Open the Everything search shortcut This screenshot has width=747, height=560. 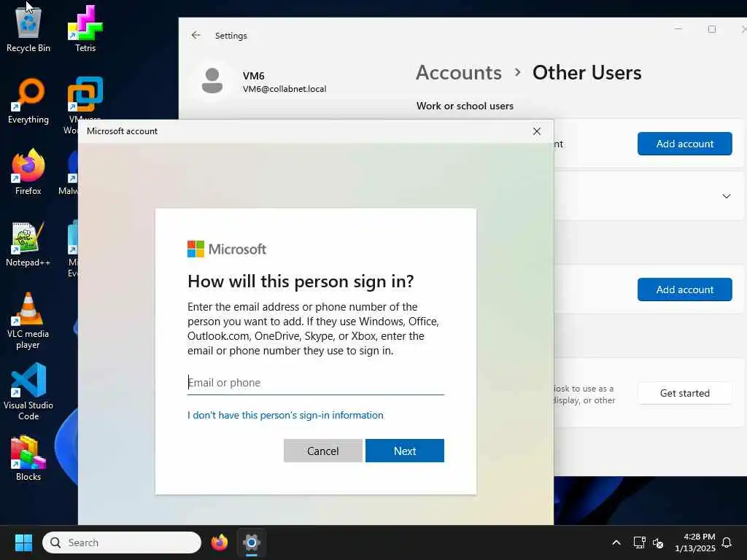(28, 101)
